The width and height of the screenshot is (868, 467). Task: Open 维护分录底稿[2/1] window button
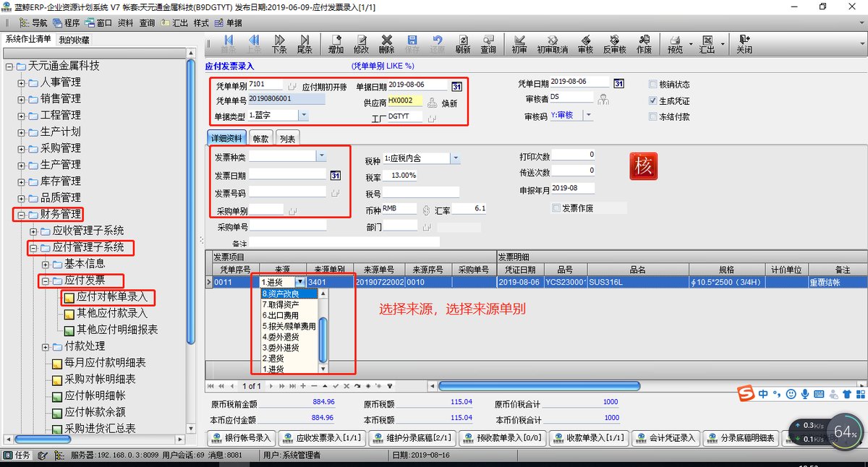coord(412,438)
